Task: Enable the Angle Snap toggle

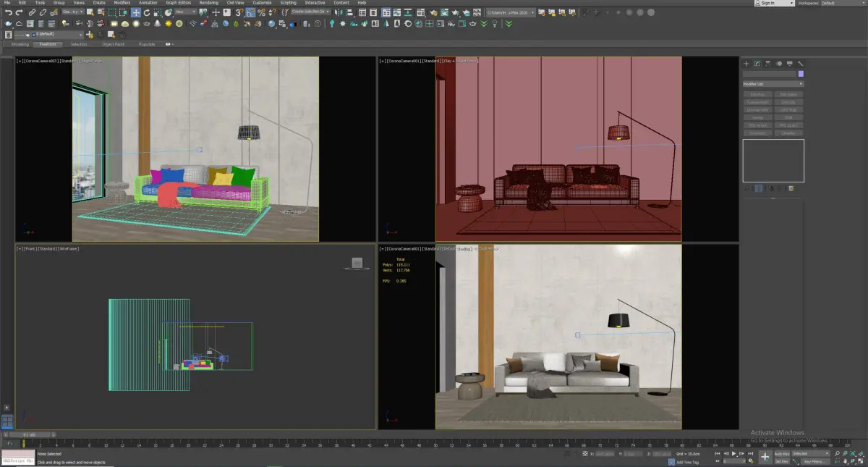Action: pyautogui.click(x=250, y=12)
